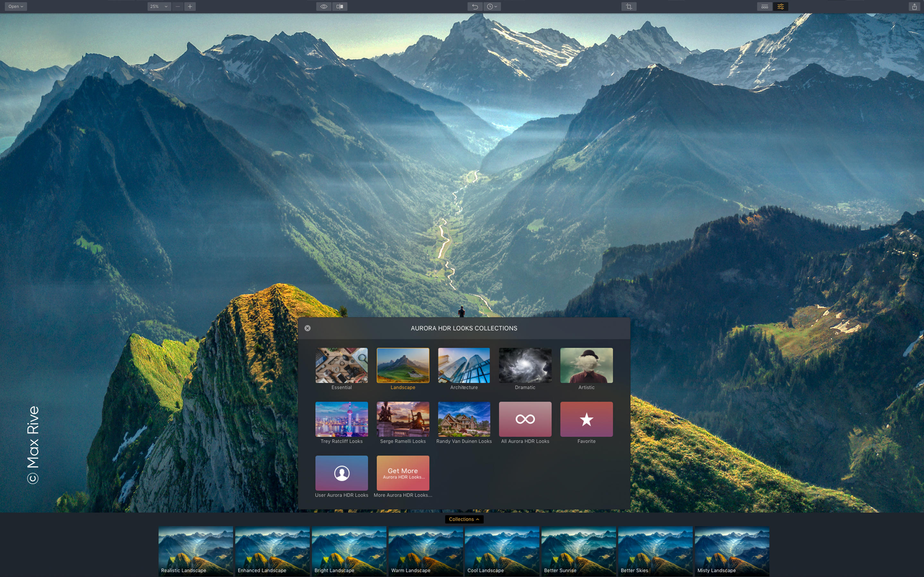Zoom out with the minus icon
The height and width of the screenshot is (577, 924).
click(177, 6)
